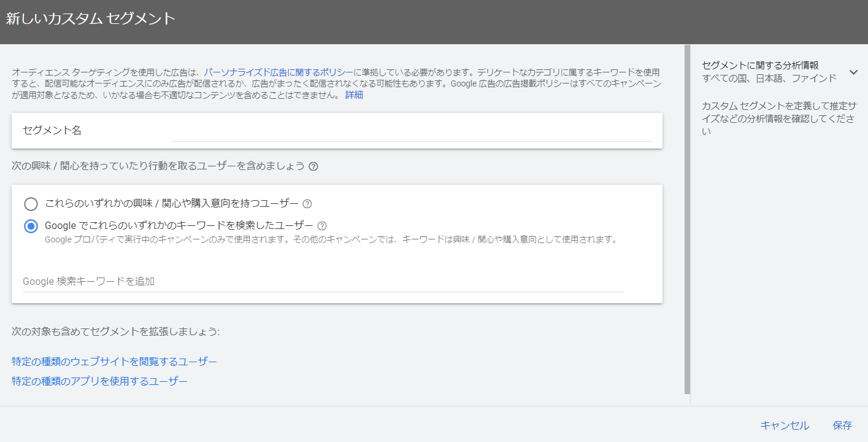Click help icon beside 次の興味 / 関心 heading
868x442 pixels.
313,166
